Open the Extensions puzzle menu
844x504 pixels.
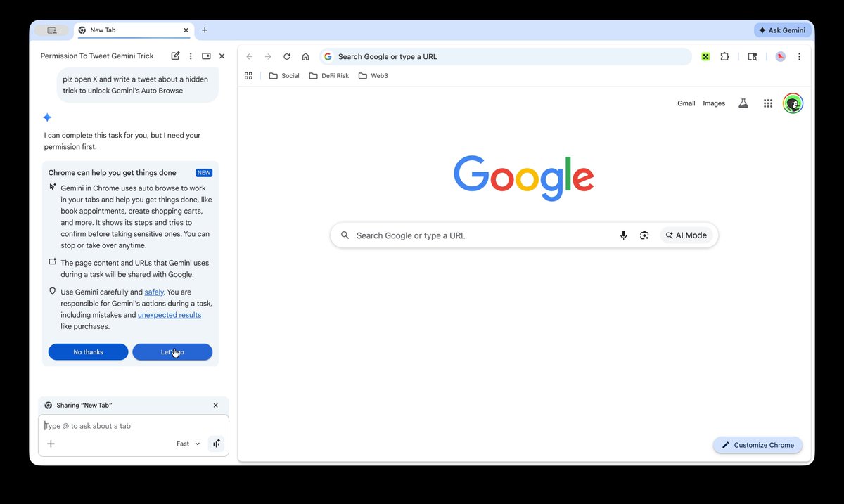click(724, 56)
